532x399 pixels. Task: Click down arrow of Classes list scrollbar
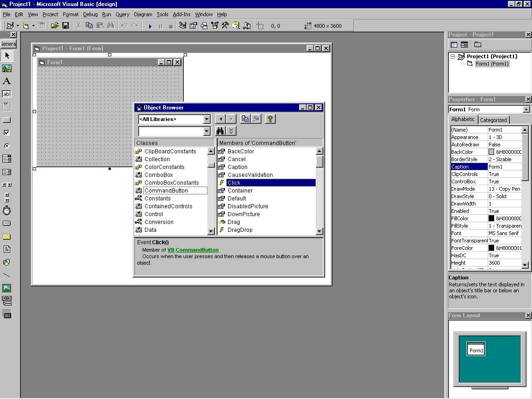pyautogui.click(x=211, y=231)
